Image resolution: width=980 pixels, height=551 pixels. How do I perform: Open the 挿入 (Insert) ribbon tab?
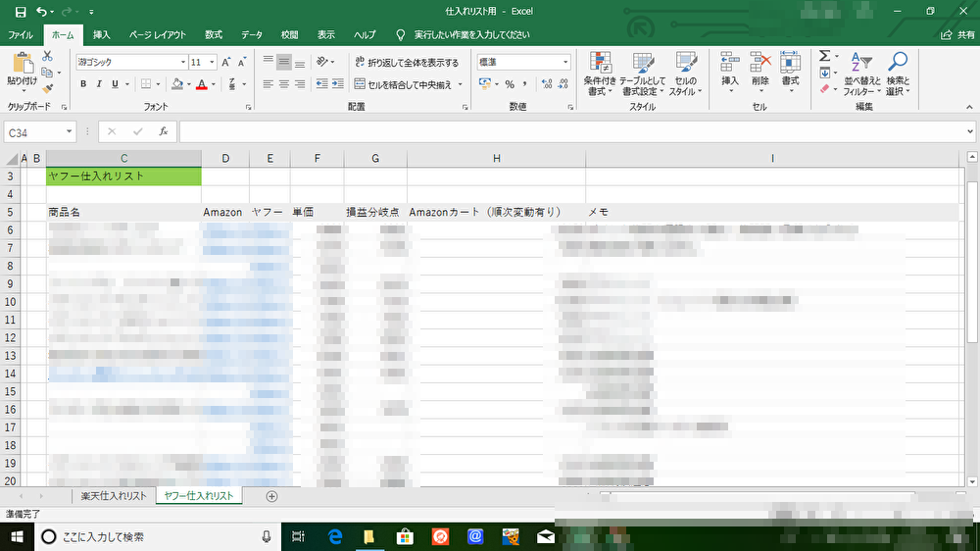tap(101, 34)
